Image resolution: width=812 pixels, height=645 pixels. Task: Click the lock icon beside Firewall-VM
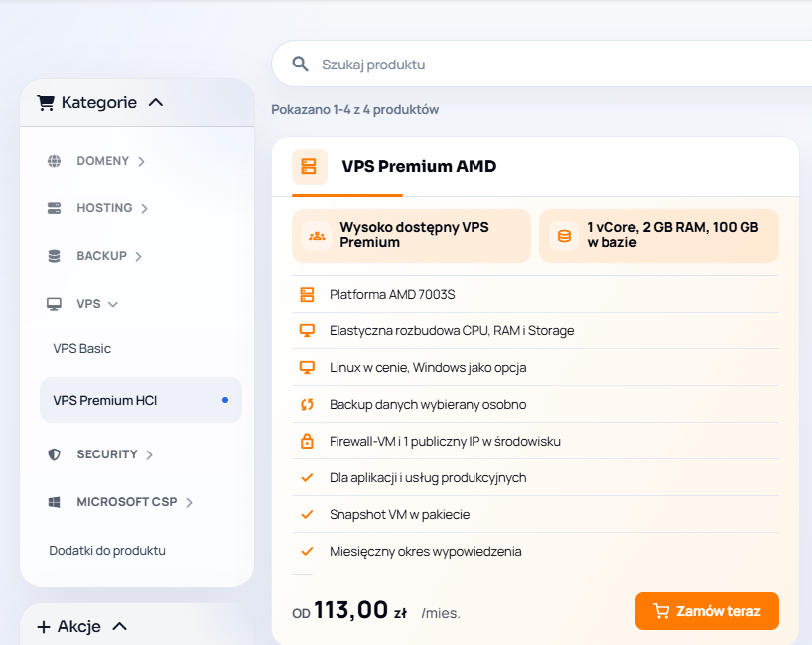coord(307,441)
